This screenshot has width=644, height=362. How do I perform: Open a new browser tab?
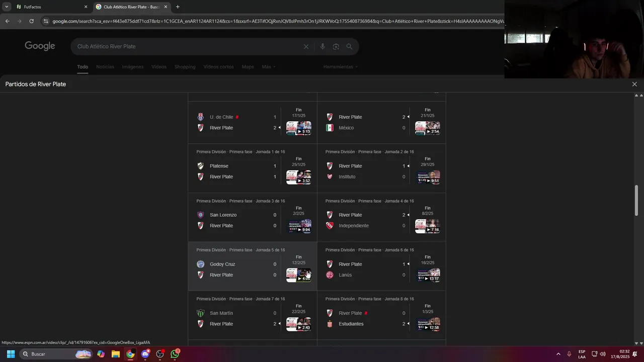click(178, 7)
